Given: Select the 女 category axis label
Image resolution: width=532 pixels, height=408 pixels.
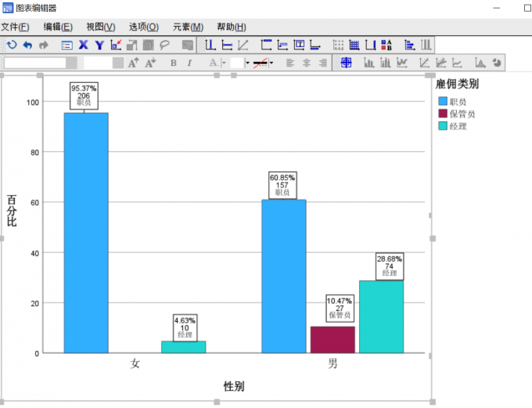Looking at the screenshot, I should (x=135, y=363).
